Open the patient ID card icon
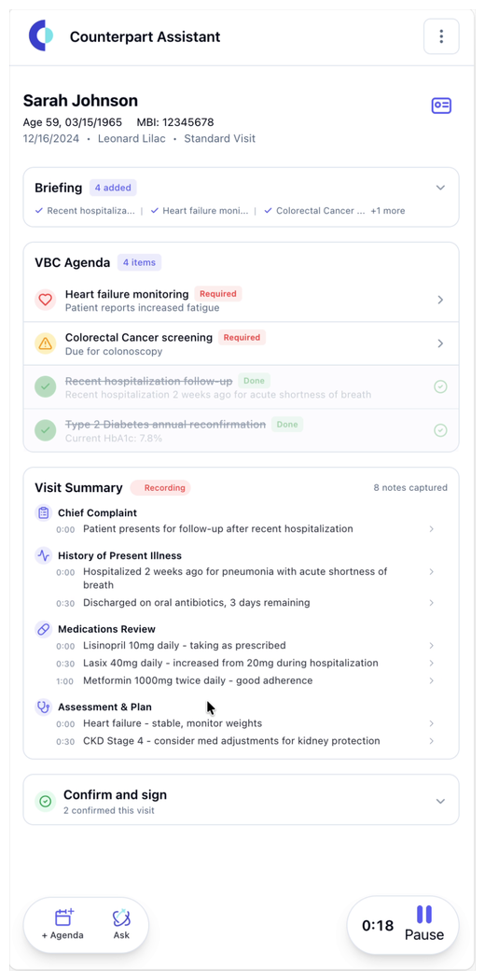The height and width of the screenshot is (980, 485). (x=441, y=105)
